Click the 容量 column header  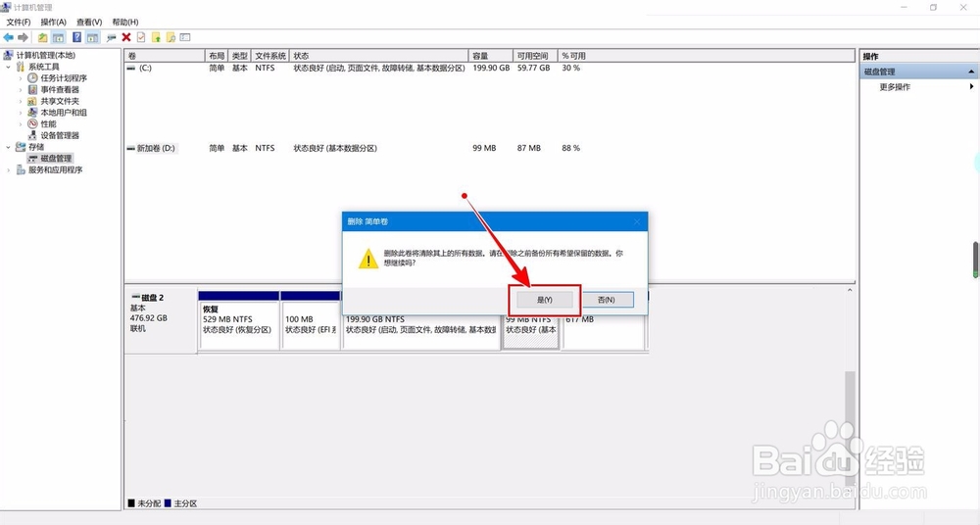[491, 56]
